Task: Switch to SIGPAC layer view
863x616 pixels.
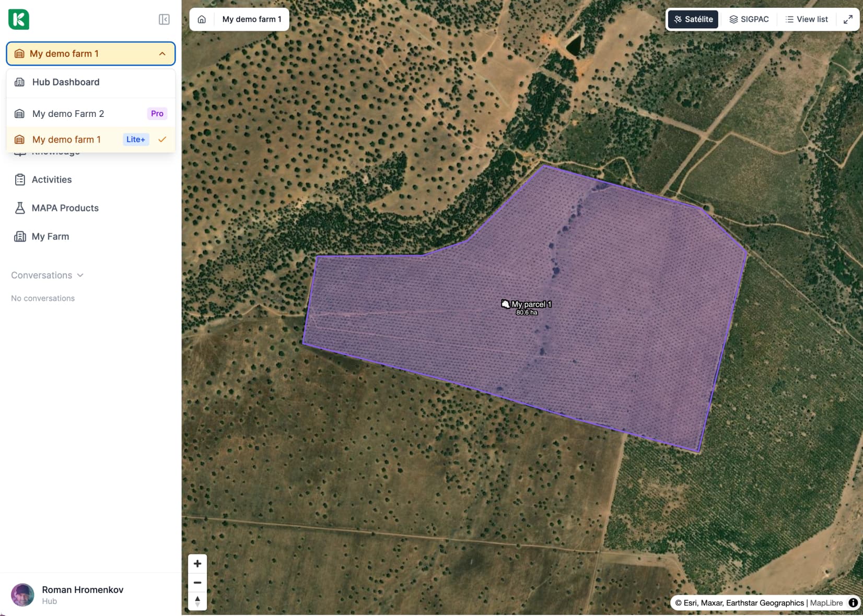Action: [749, 19]
